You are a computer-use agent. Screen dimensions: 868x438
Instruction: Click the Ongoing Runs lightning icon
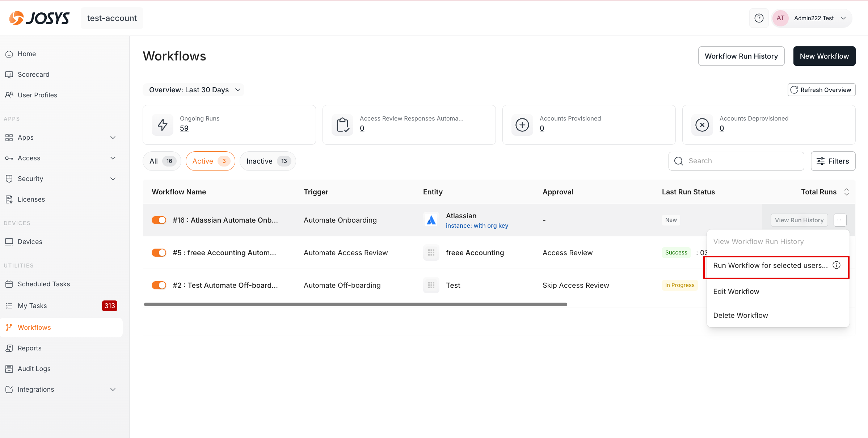[163, 125]
